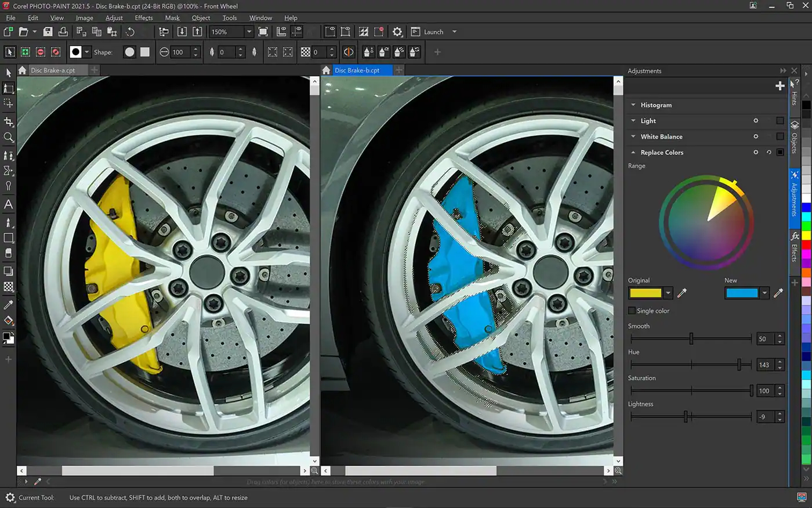
Task: Select the Original color eyedropper
Action: pos(683,293)
